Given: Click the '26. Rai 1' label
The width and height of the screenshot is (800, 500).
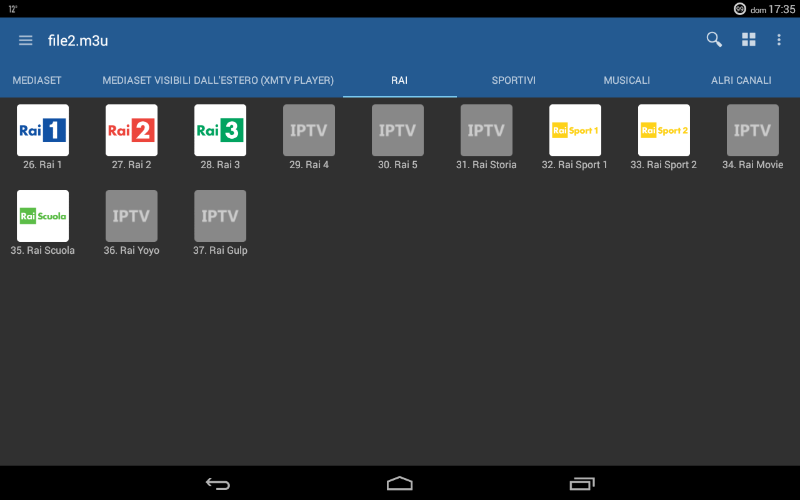Looking at the screenshot, I should 42,165.
